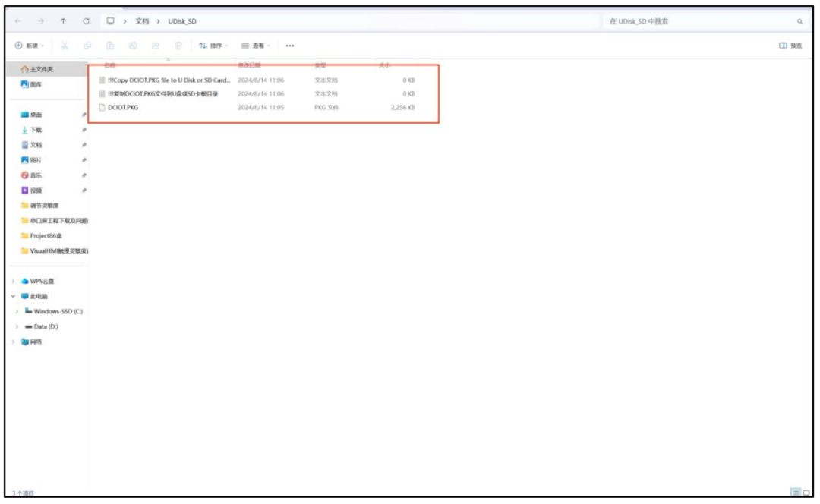Image resolution: width=820 pixels, height=504 pixels.
Task: Go forward using the forward arrow
Action: point(41,21)
